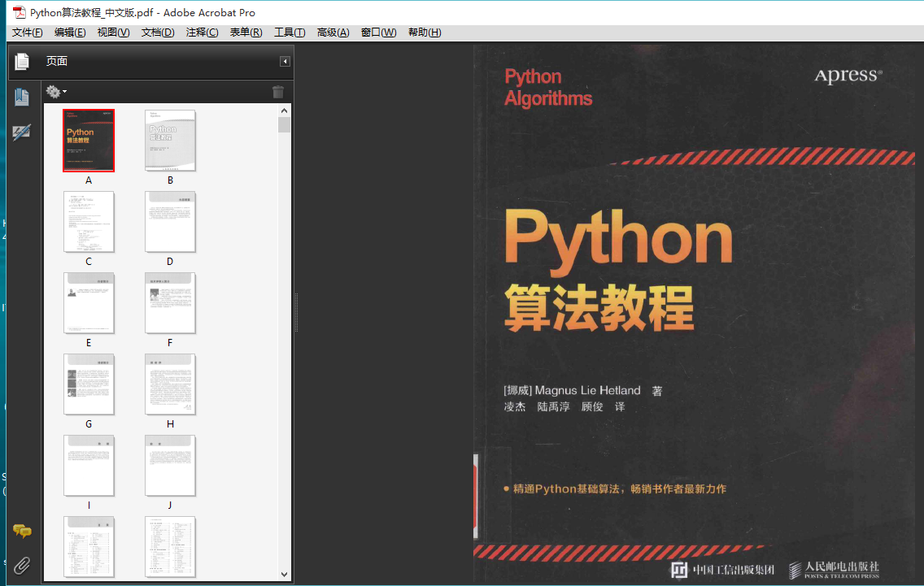The width and height of the screenshot is (924, 586).
Task: Select page thumbnail A
Action: pyautogui.click(x=89, y=141)
